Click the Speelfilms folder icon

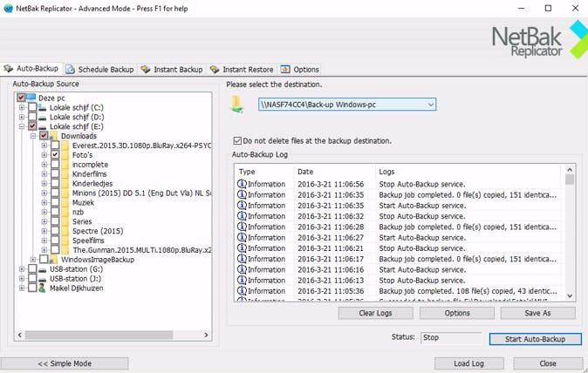pyautogui.click(x=65, y=241)
